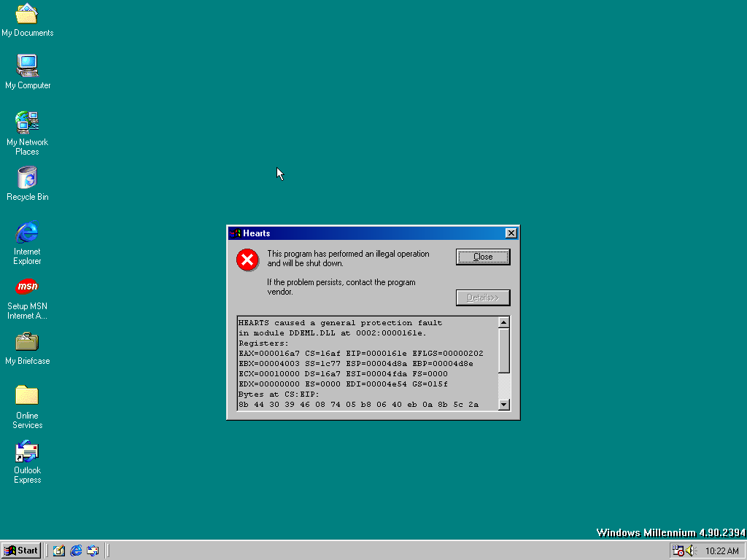This screenshot has height=560, width=747.
Task: Select the Setup MSN Internet Access icon
Action: point(27,287)
